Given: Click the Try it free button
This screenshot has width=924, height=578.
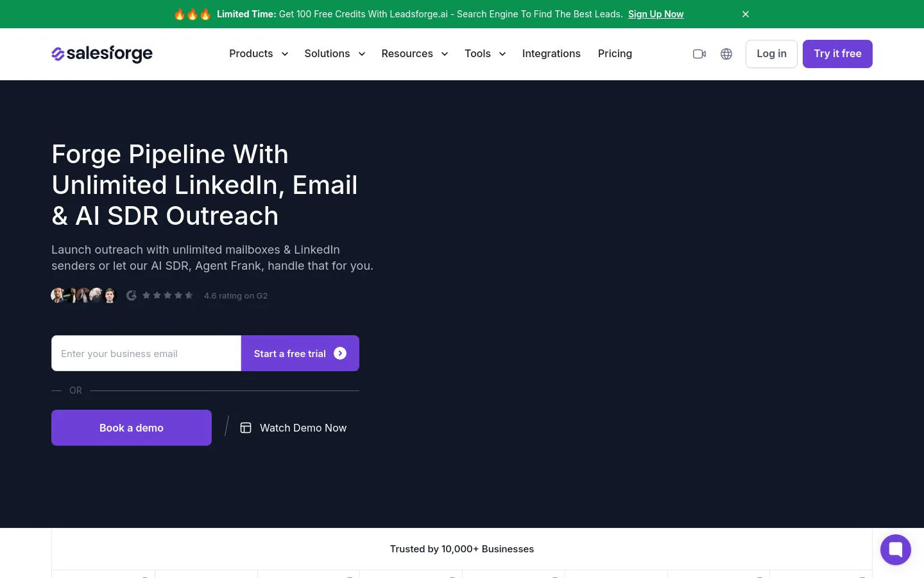Looking at the screenshot, I should point(837,54).
